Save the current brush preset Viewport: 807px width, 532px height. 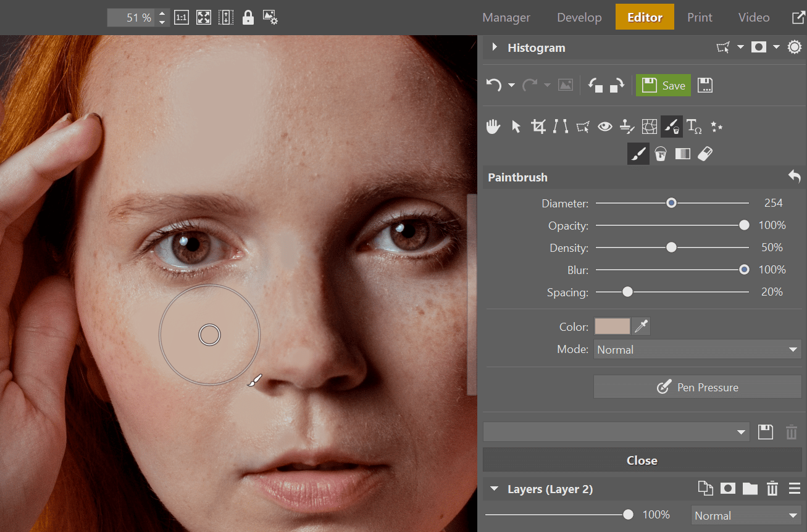[x=766, y=432]
